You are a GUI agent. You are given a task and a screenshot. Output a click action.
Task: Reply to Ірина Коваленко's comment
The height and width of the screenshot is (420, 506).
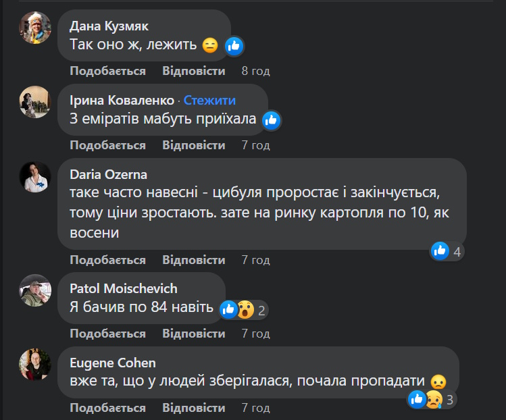pyautogui.click(x=193, y=145)
